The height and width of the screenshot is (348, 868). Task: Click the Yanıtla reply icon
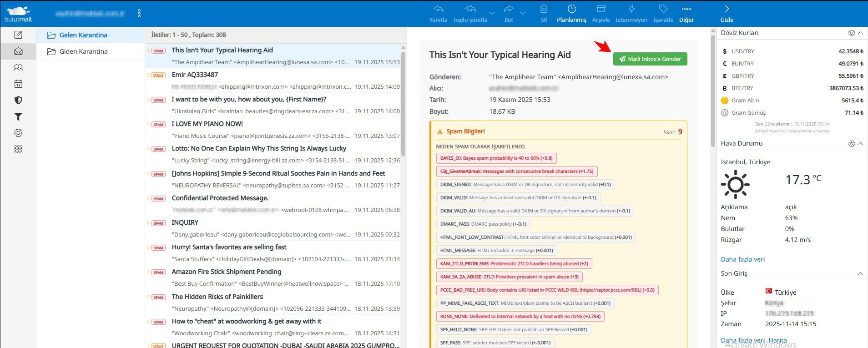pyautogui.click(x=438, y=9)
